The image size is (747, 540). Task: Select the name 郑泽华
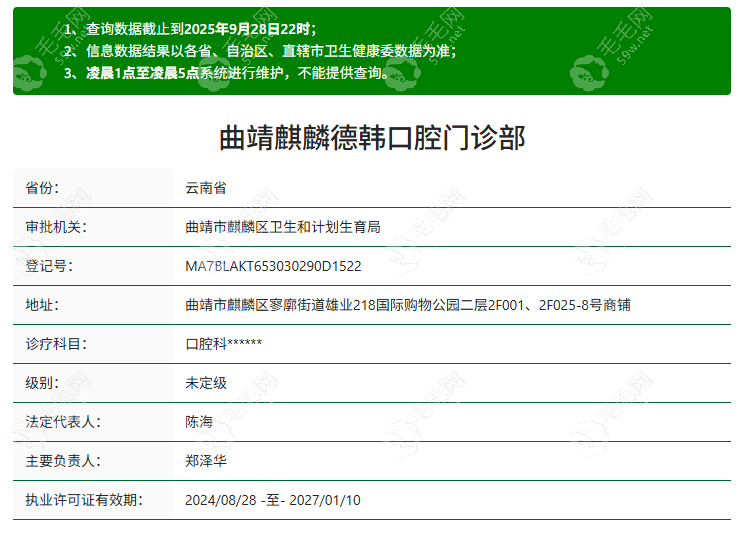coord(206,461)
